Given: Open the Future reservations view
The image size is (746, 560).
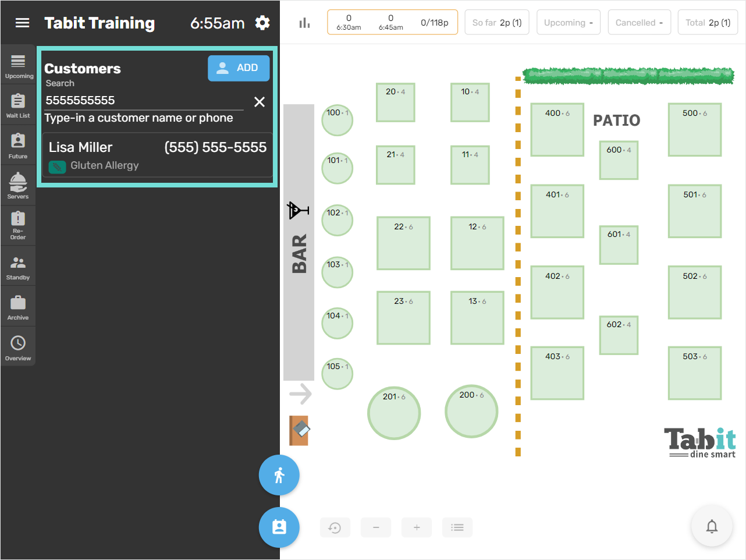Looking at the screenshot, I should (18, 144).
